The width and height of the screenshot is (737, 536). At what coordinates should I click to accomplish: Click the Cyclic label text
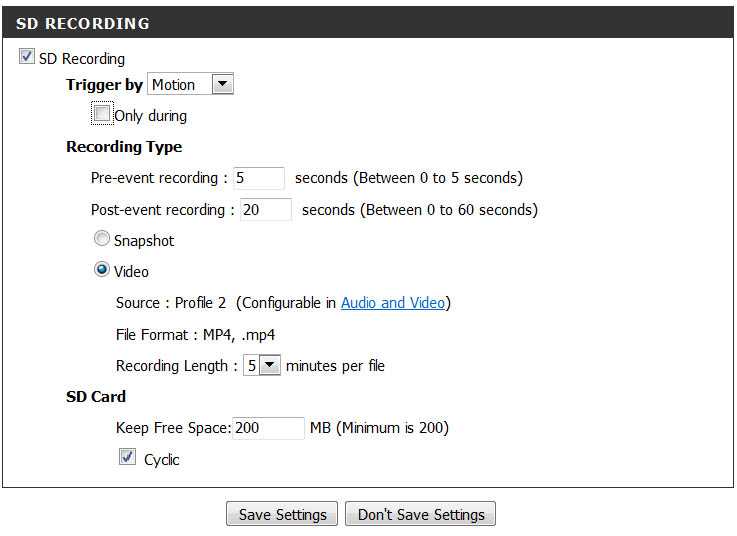(x=162, y=460)
